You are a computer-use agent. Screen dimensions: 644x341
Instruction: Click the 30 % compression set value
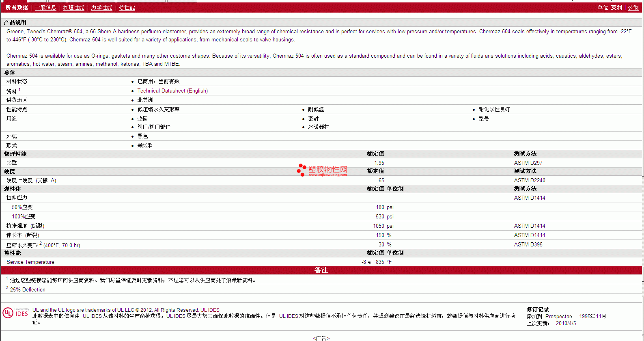[x=385, y=244]
